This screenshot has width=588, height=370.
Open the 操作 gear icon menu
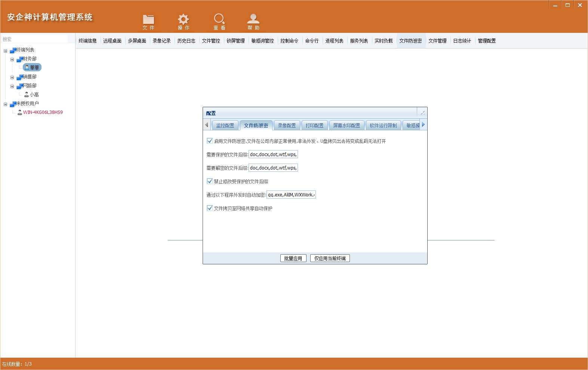(x=183, y=19)
